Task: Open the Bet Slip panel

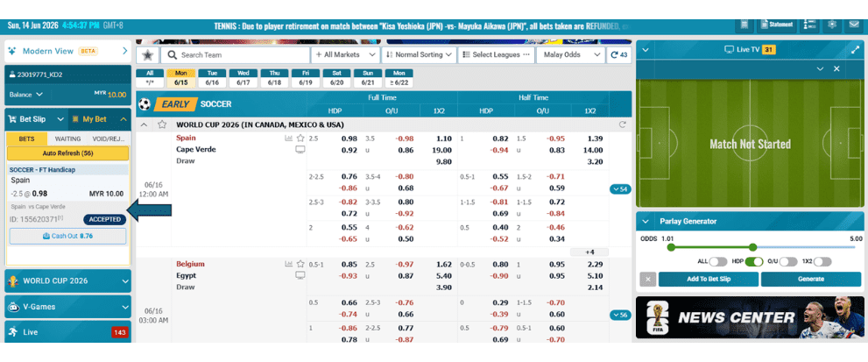Action: pos(36,119)
